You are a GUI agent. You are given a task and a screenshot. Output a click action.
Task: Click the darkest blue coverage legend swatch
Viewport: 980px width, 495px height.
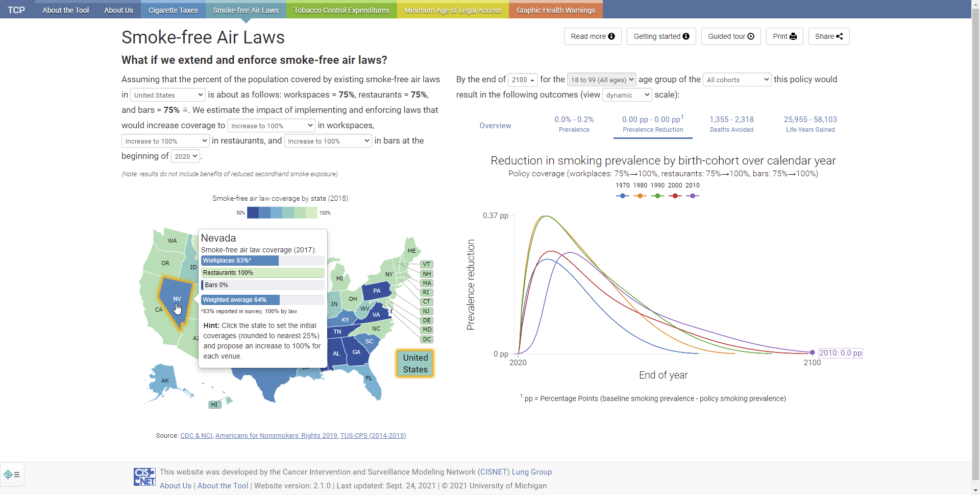click(x=253, y=213)
